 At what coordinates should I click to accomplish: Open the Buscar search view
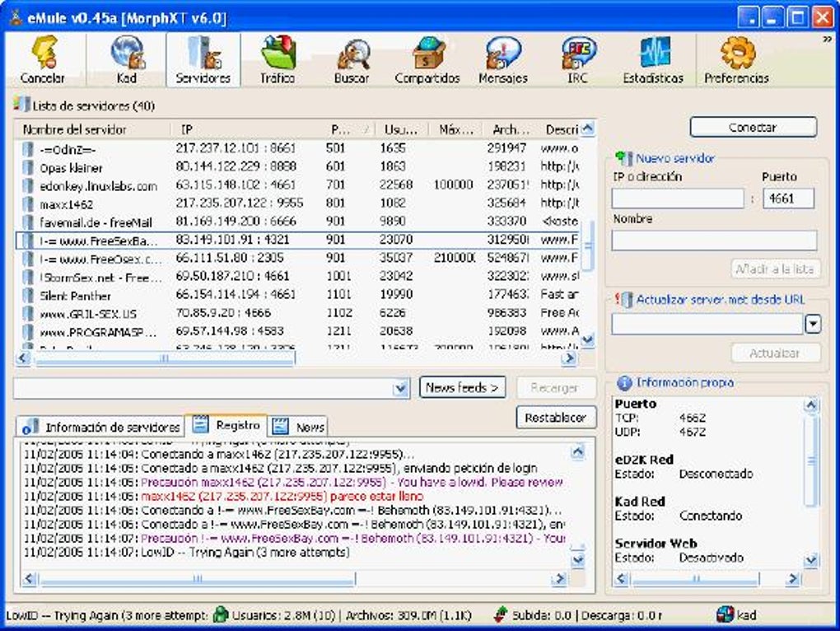(x=352, y=59)
